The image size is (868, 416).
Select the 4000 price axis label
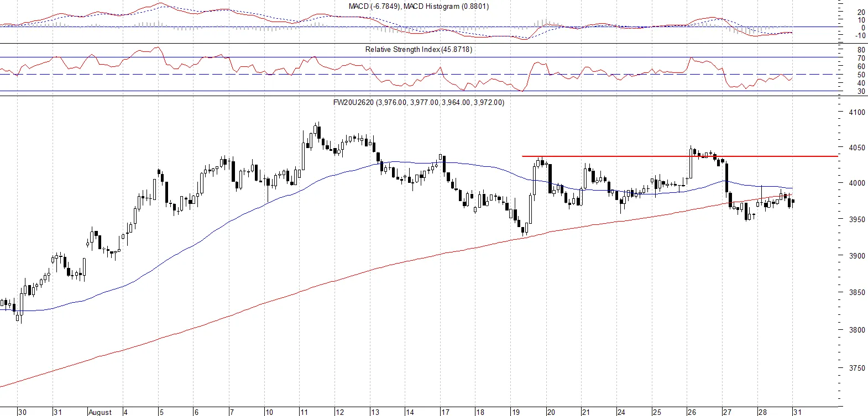(857, 183)
